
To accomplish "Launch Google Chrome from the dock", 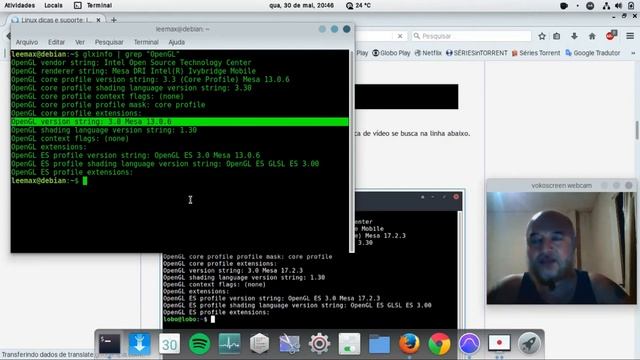I will [439, 344].
